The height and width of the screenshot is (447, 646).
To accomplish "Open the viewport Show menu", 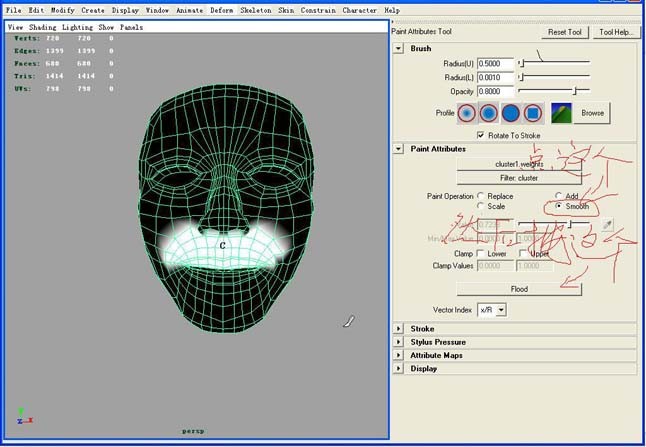I will point(106,27).
